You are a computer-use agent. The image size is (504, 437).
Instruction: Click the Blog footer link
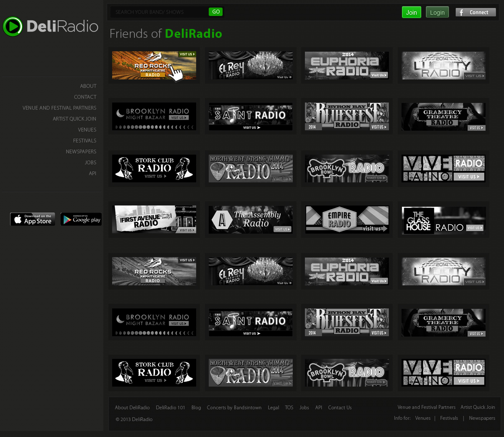pyautogui.click(x=196, y=408)
